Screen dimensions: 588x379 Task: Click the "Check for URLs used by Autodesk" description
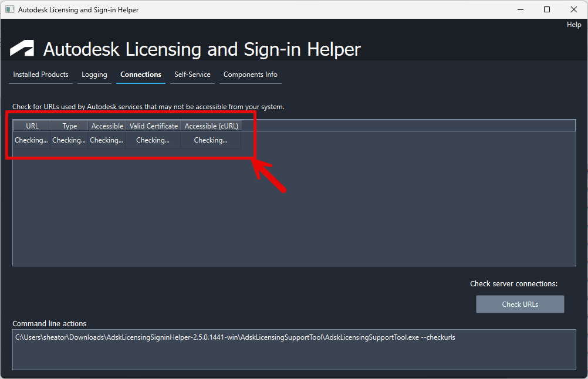tap(148, 107)
